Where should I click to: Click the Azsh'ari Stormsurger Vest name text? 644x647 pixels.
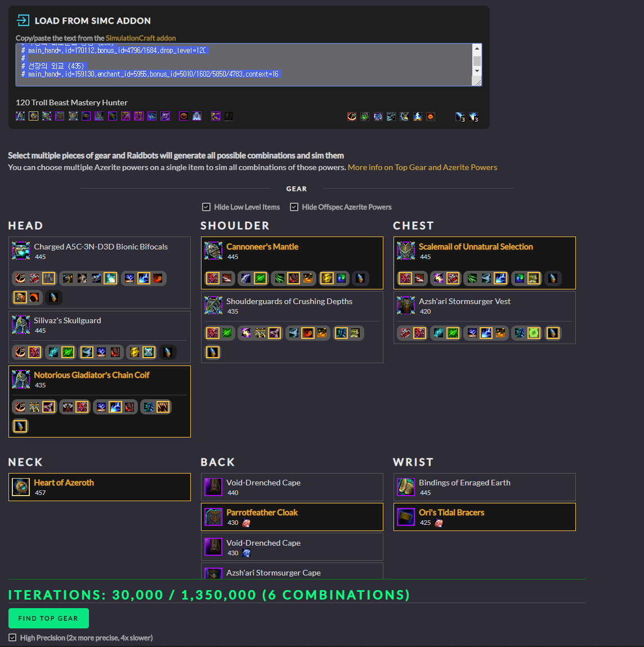click(x=464, y=301)
